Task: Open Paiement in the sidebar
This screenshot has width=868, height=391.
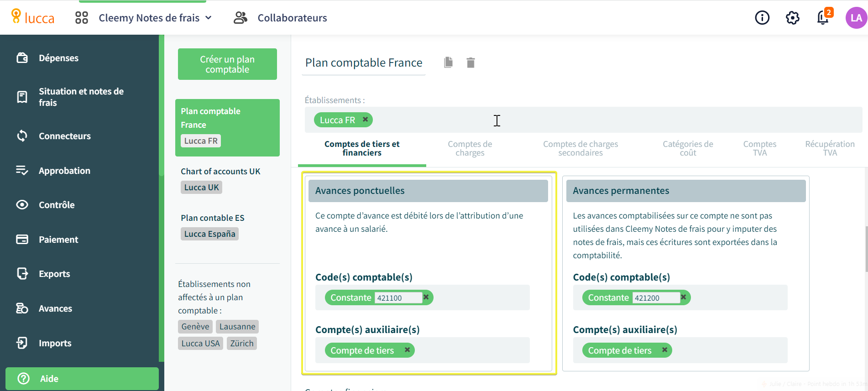Action: pos(58,240)
